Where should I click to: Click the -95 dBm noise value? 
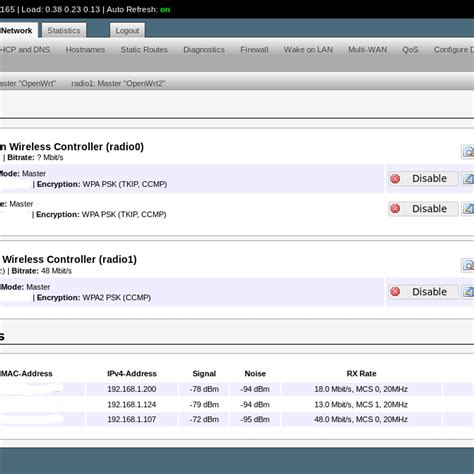[255, 419]
